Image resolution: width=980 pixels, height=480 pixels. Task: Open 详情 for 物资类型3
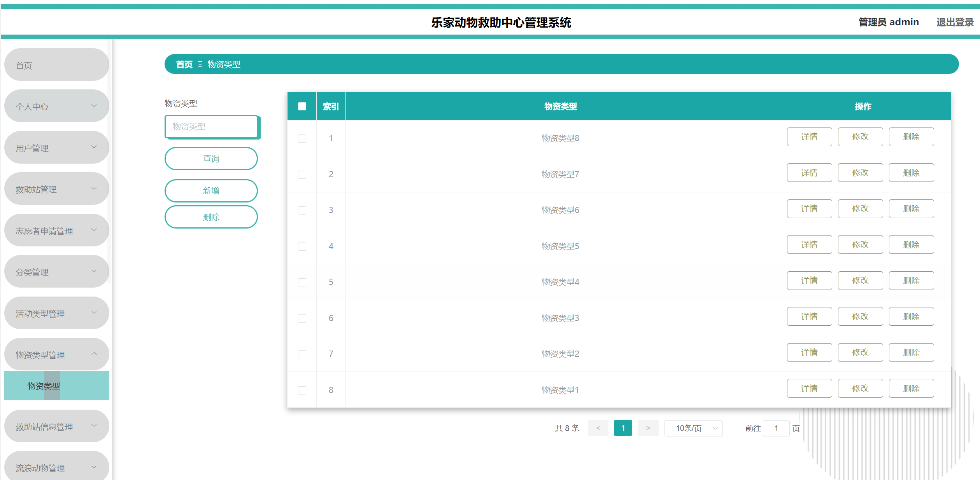coord(809,317)
